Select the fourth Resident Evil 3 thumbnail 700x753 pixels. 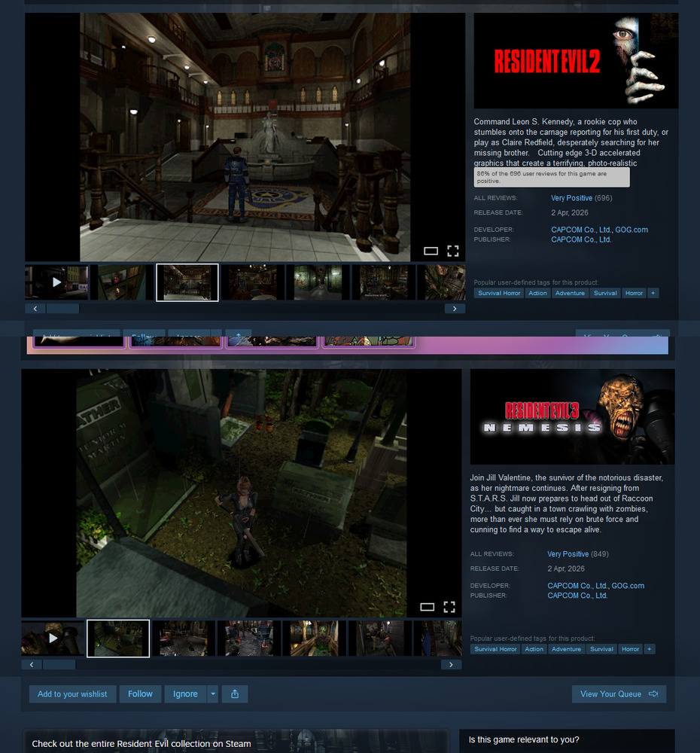click(x=248, y=639)
